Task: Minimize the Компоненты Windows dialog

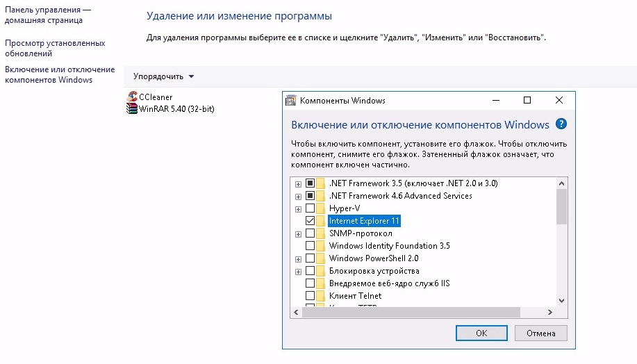Action: [x=496, y=100]
